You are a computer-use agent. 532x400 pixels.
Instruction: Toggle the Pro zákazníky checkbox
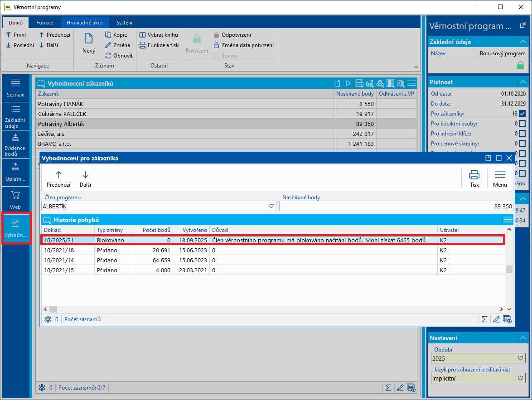[522, 113]
